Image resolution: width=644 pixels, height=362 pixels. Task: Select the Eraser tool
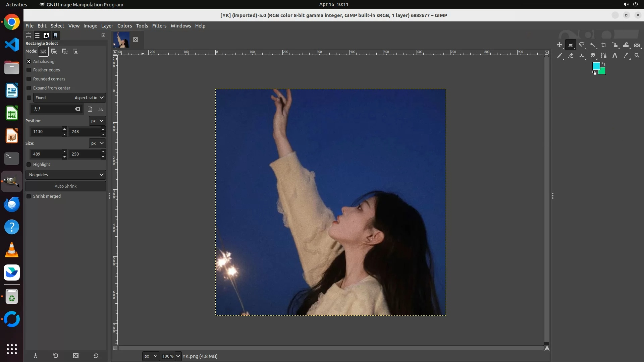pyautogui.click(x=571, y=56)
